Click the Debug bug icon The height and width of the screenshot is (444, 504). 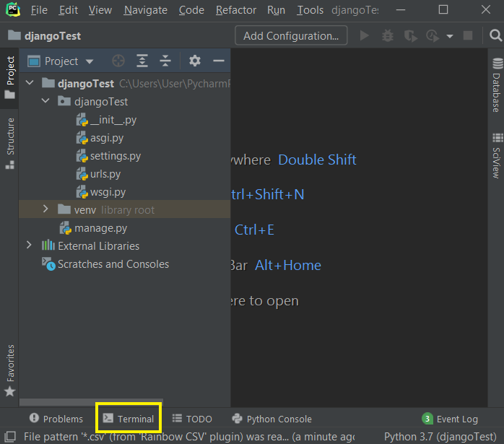click(x=387, y=35)
